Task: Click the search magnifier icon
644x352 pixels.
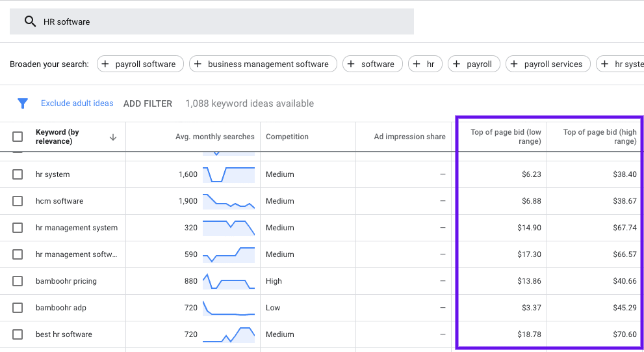Action: [x=30, y=21]
